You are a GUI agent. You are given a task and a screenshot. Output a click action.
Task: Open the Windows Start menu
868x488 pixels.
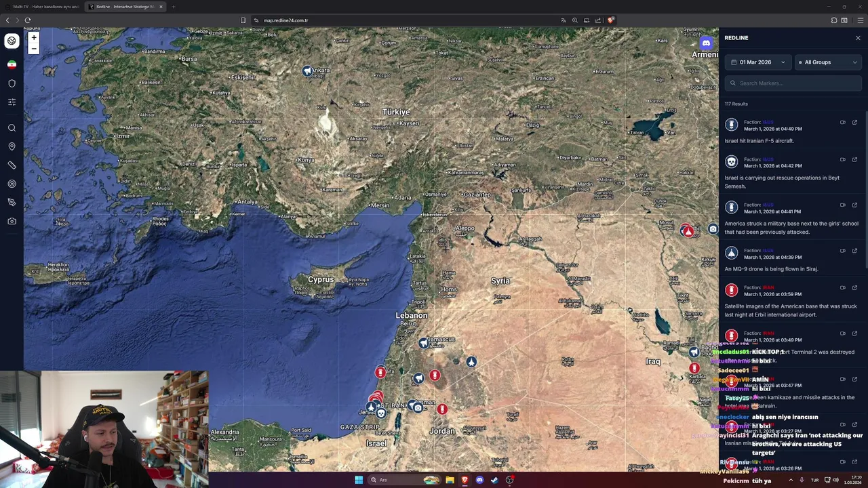(358, 480)
